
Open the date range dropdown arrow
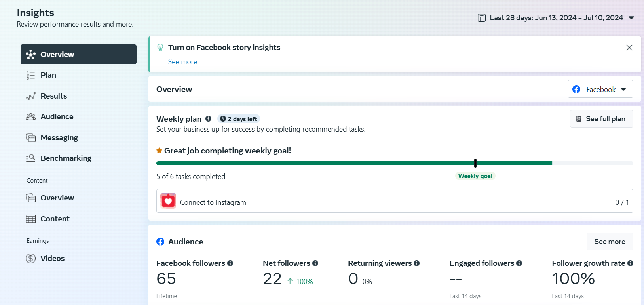[x=631, y=18]
